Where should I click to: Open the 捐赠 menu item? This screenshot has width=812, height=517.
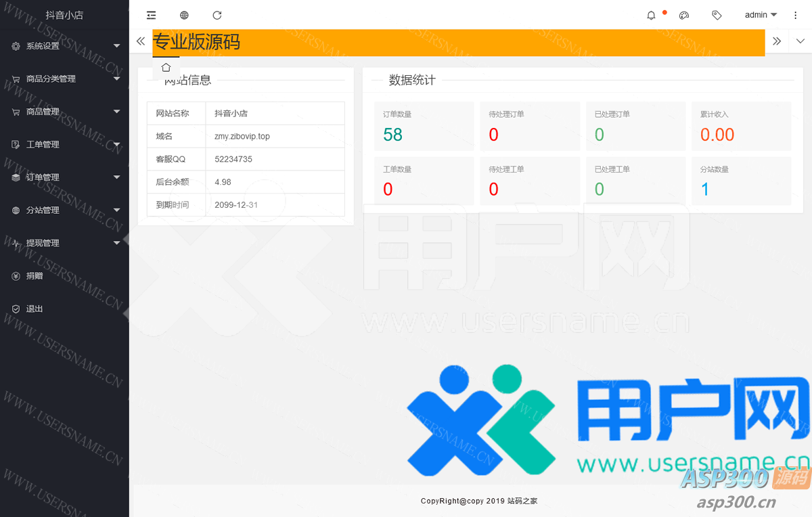coord(35,276)
